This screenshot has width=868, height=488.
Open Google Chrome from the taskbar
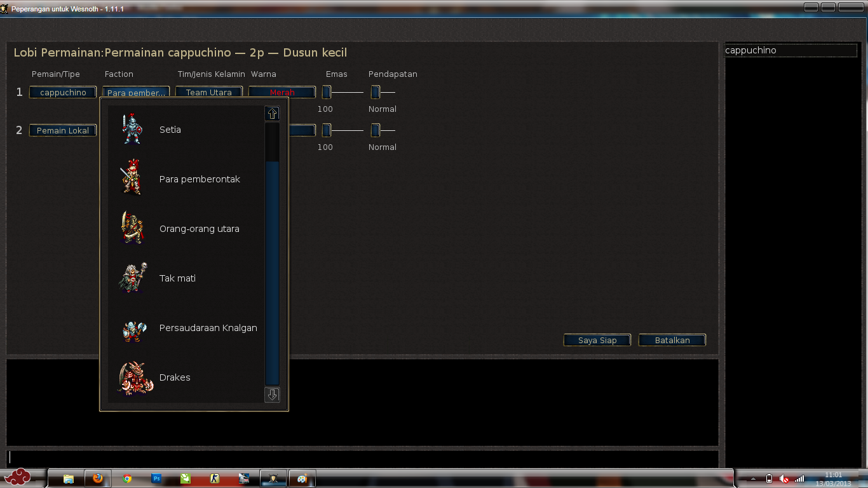pos(127,478)
